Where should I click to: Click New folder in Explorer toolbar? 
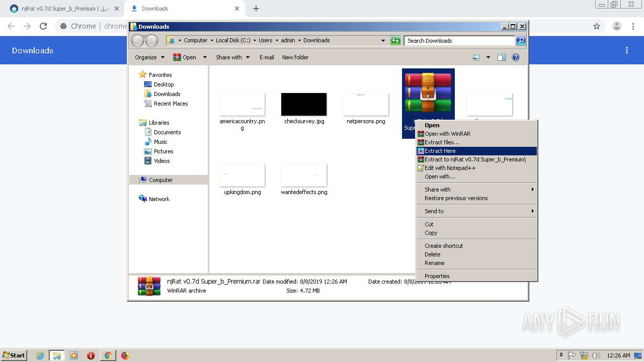(295, 57)
